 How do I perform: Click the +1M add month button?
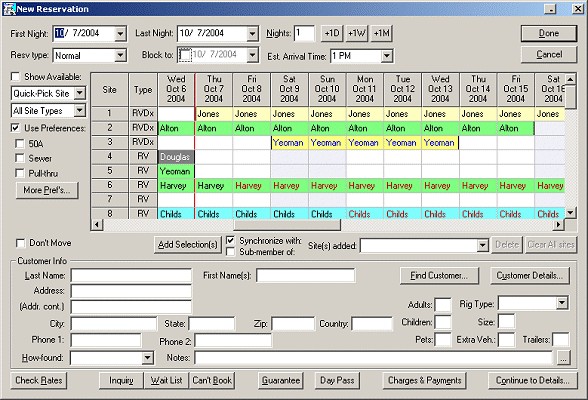381,33
